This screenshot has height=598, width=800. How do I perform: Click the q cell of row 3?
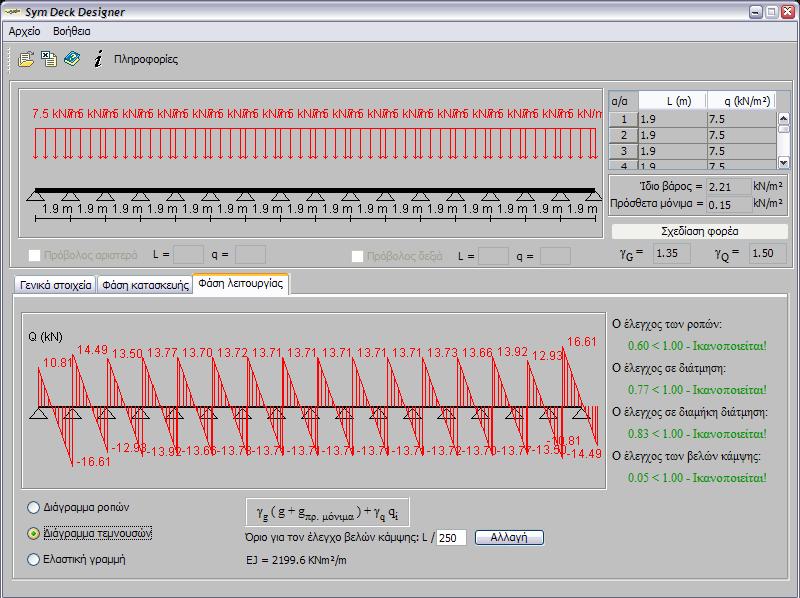click(741, 151)
